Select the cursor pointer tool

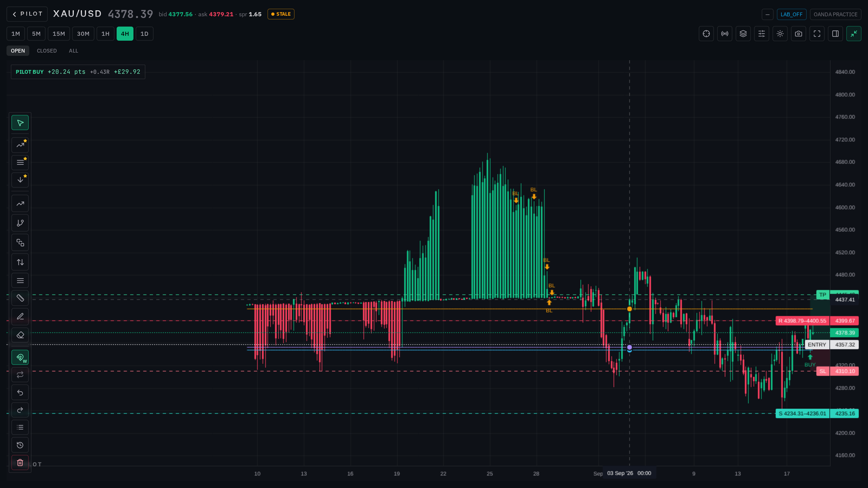20,123
